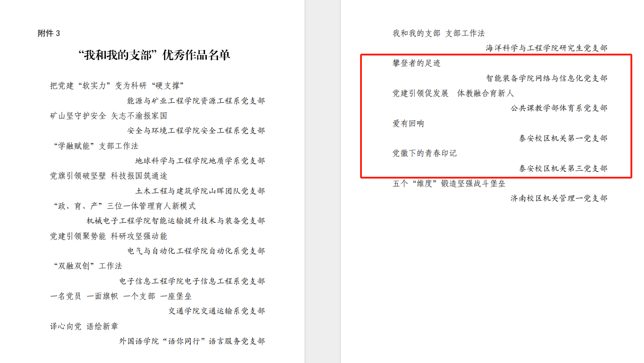The height and width of the screenshot is (363, 644).
Task: Select the text '能源与矿业工程学院资源工程系党支部'
Action: click(x=196, y=101)
